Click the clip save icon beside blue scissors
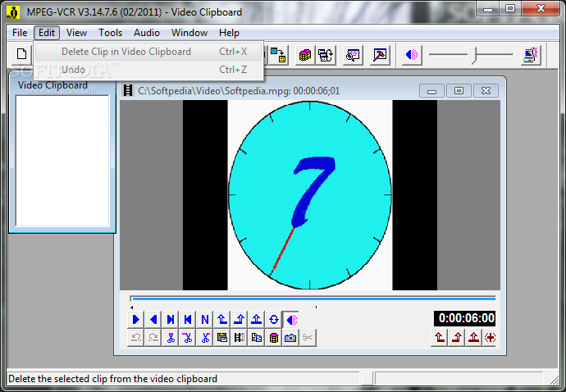Image resolution: width=566 pixels, height=392 pixels. pyautogui.click(x=222, y=338)
